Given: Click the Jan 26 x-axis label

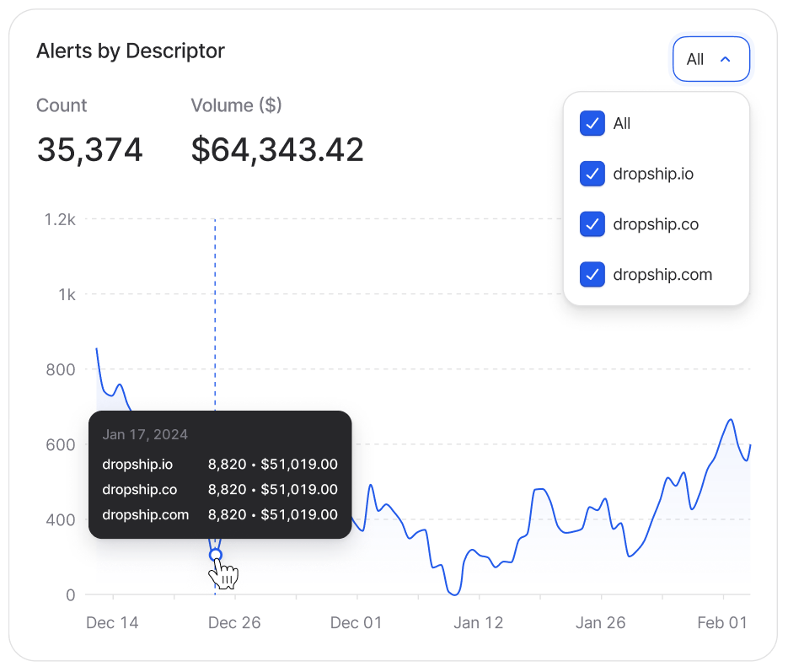Looking at the screenshot, I should pyautogui.click(x=600, y=623).
